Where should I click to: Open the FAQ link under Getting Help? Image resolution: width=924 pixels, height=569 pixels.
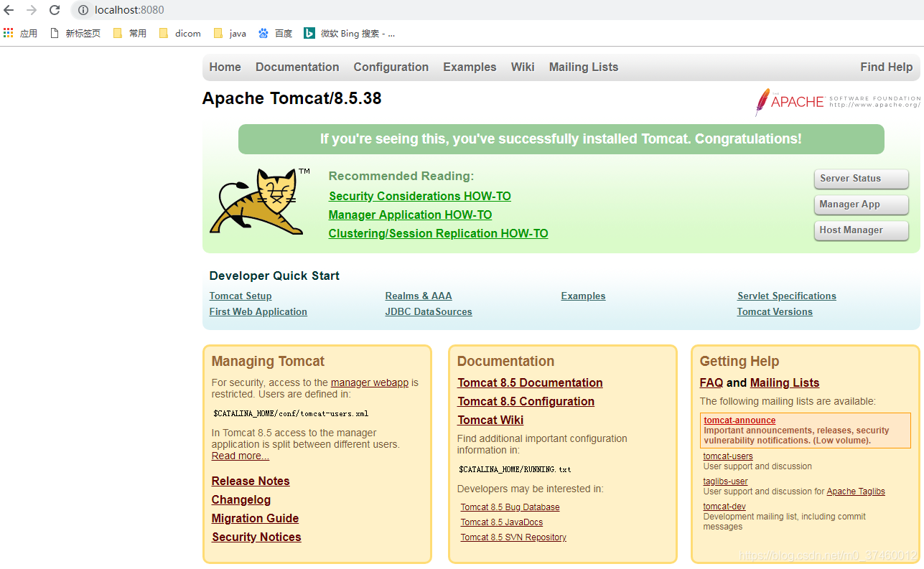711,382
